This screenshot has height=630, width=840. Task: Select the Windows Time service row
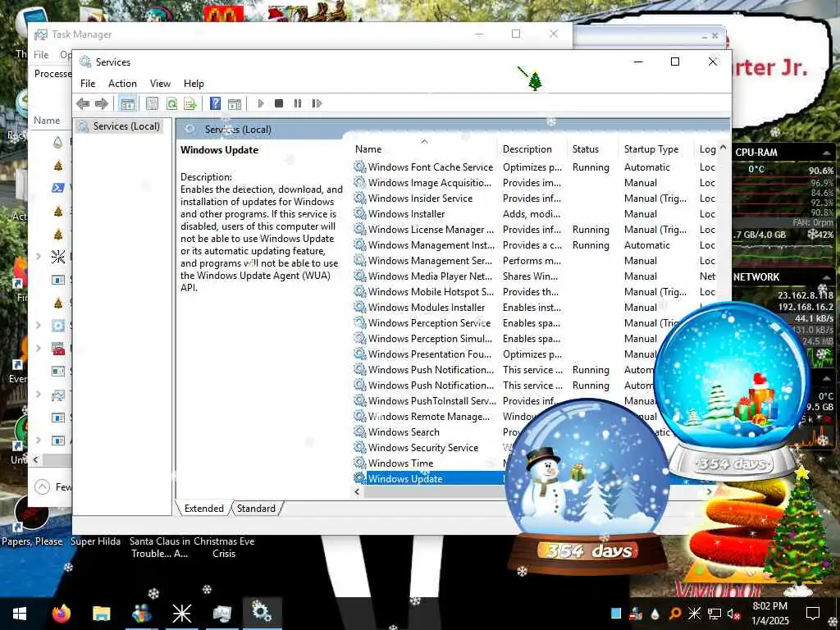tap(428, 463)
